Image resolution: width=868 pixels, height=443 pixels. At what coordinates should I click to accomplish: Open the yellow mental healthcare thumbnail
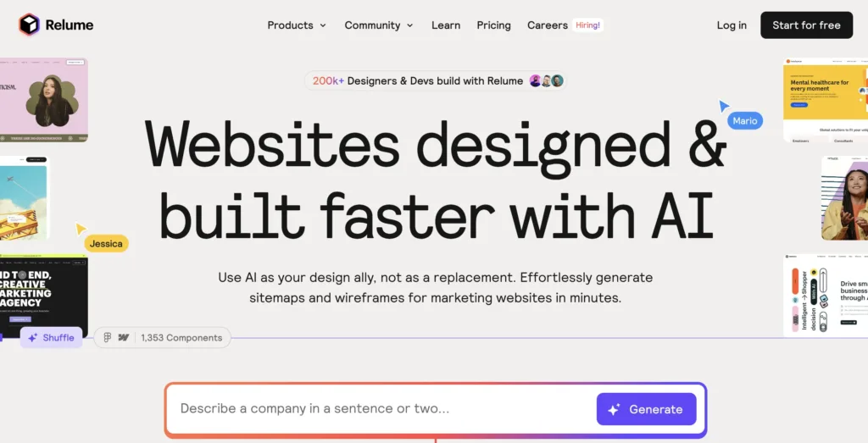tap(826, 100)
